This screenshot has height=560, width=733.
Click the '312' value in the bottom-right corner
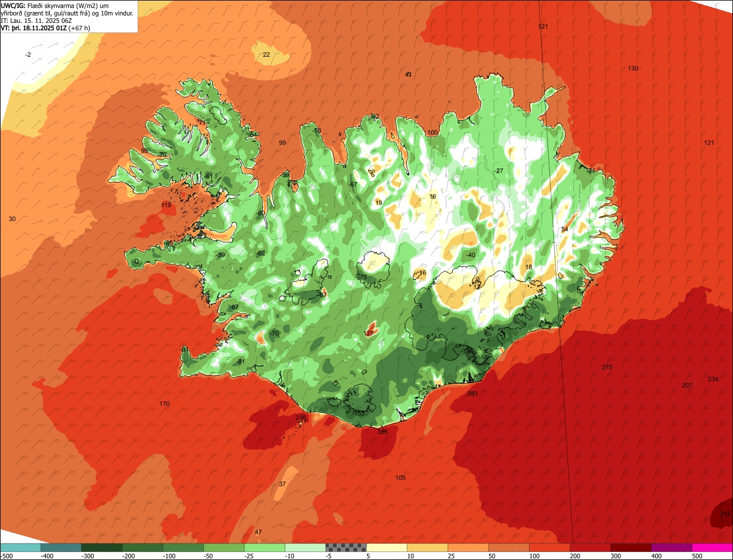click(x=725, y=514)
